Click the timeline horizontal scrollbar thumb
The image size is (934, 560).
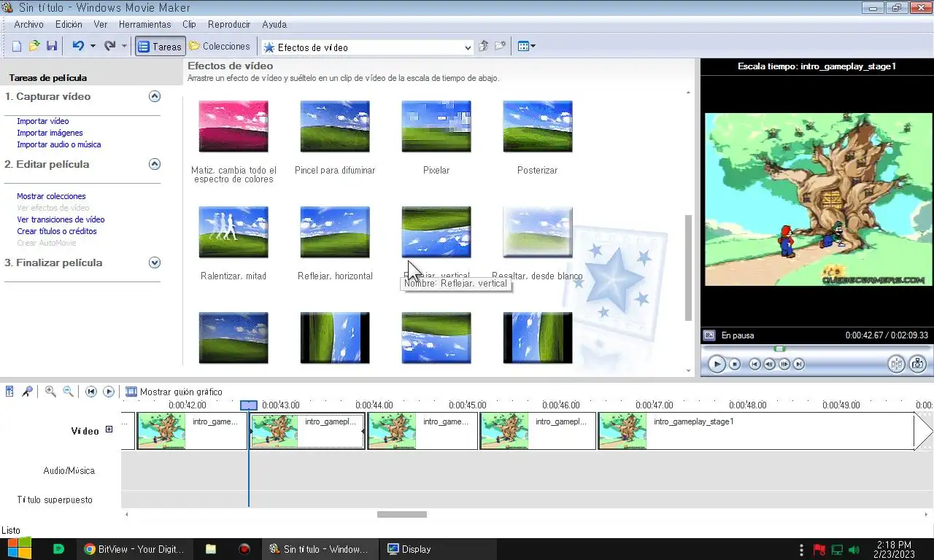tap(402, 514)
